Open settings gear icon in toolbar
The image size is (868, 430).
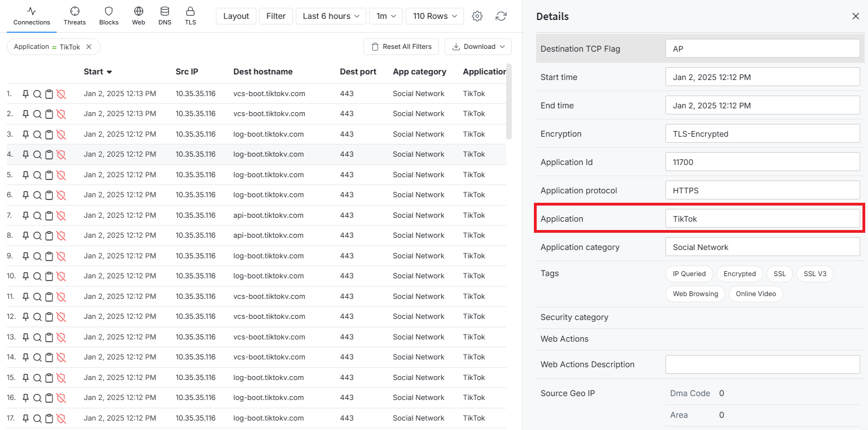477,16
